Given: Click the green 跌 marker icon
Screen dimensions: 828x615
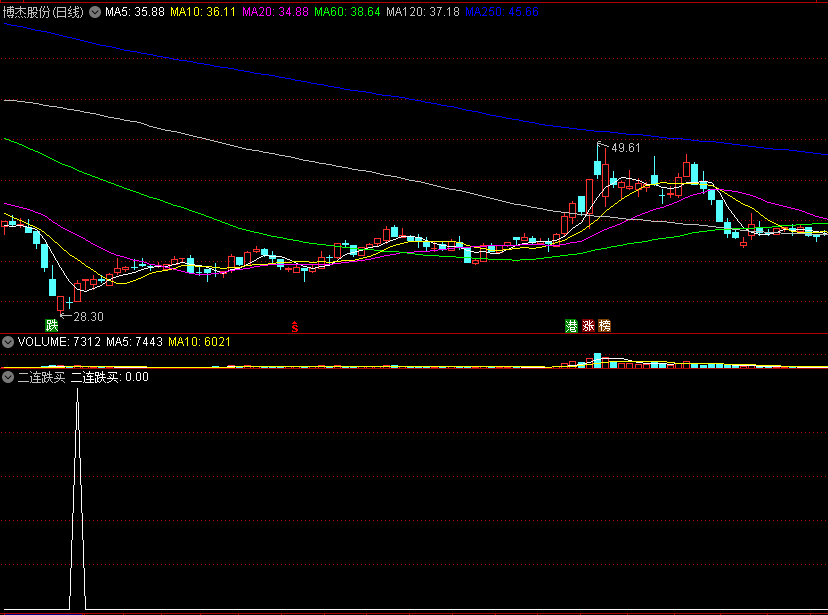Looking at the screenshot, I should [52, 325].
